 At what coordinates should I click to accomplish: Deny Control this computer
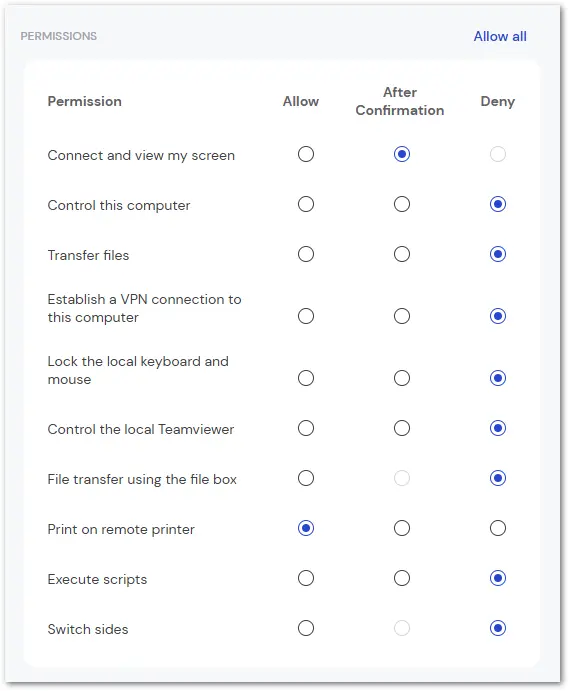(x=498, y=204)
